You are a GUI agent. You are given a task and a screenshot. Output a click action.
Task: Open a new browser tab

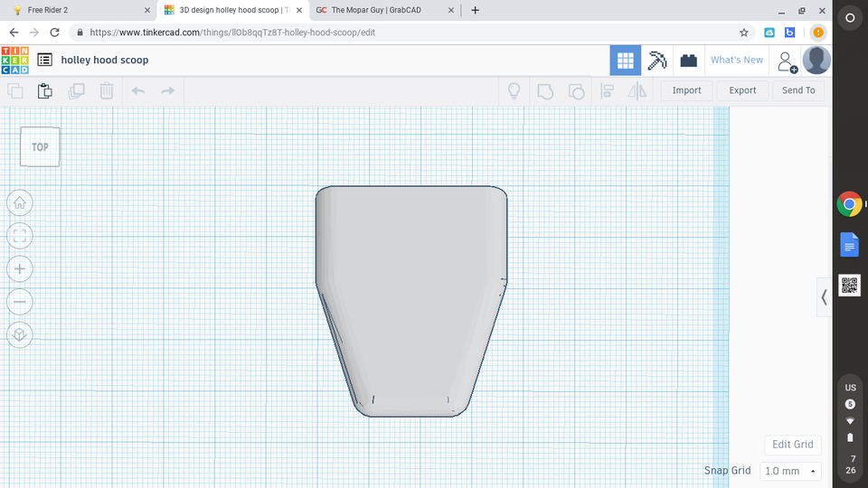coord(475,10)
